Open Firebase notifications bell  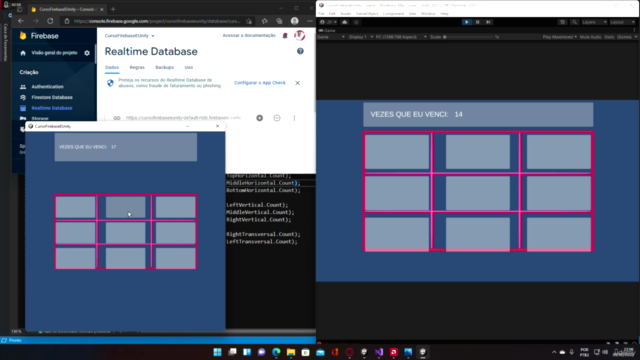click(x=285, y=36)
